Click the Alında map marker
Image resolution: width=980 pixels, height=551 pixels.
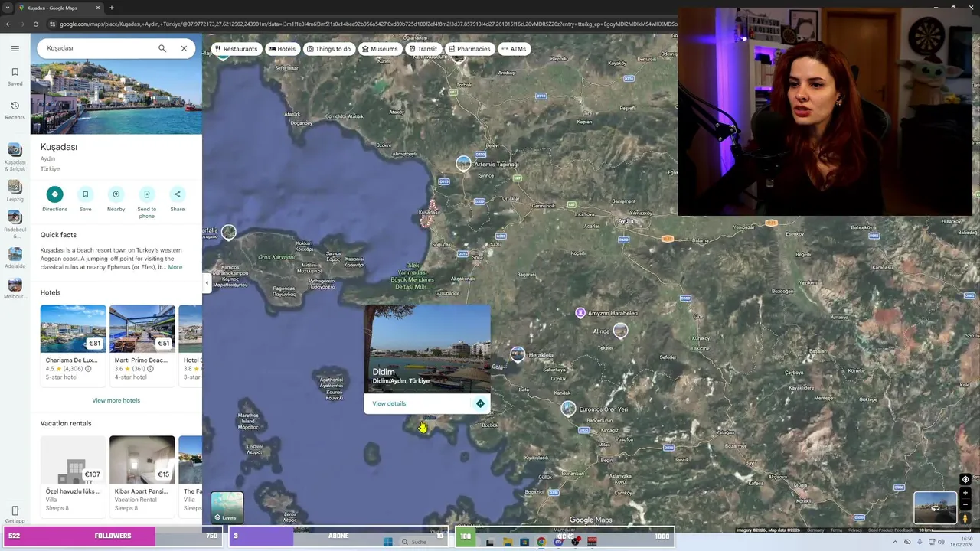pos(620,331)
